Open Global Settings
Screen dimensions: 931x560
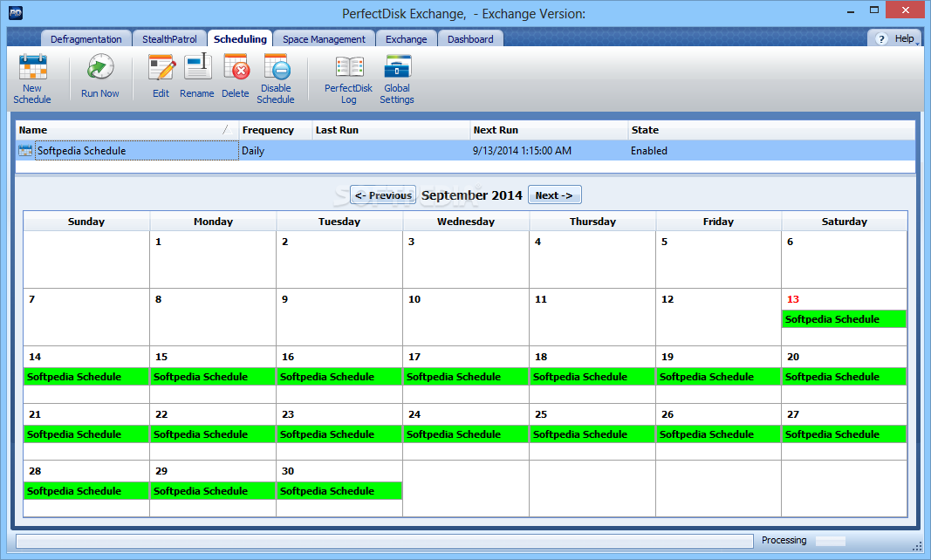397,79
